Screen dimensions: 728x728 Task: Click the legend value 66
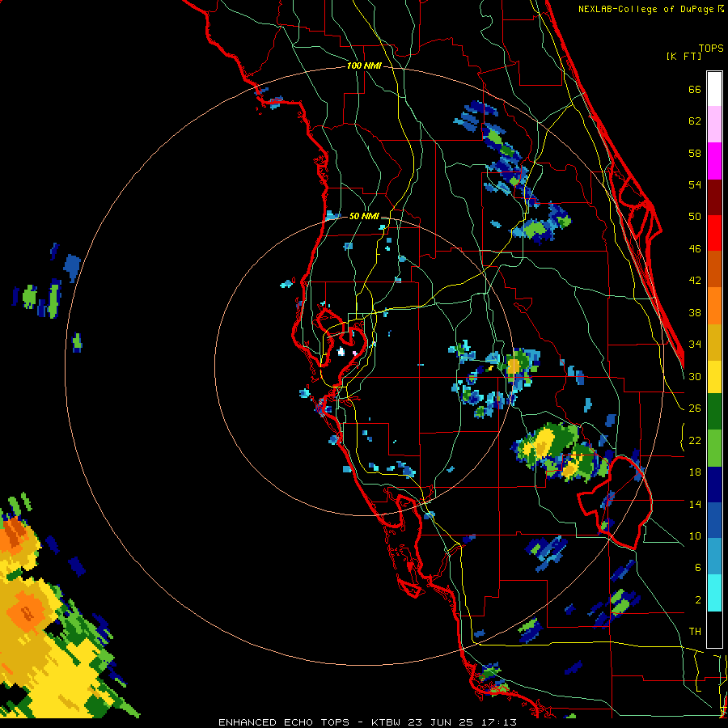pos(695,89)
